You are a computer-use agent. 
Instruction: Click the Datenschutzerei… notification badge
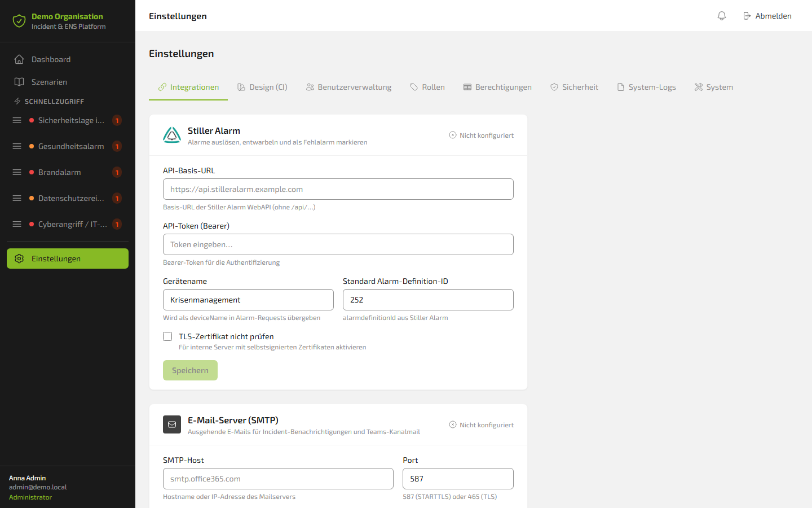(117, 198)
